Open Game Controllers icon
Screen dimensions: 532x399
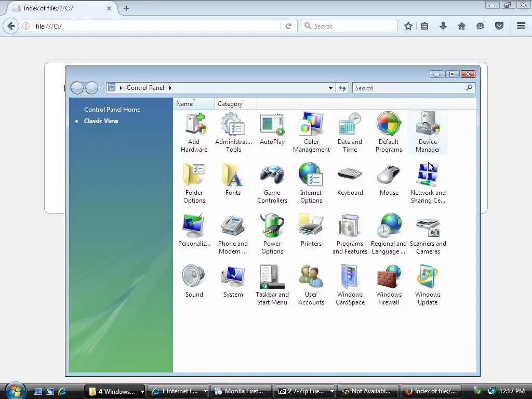point(272,183)
